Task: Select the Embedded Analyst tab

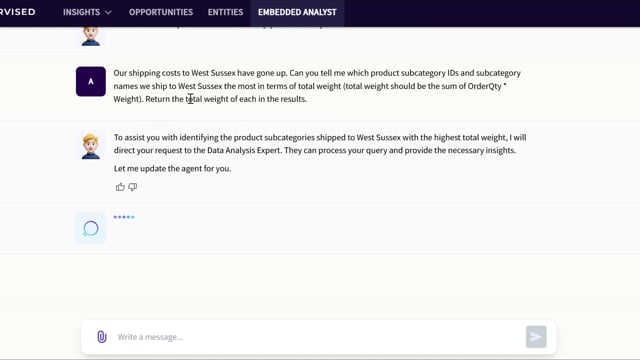Action: tap(297, 12)
